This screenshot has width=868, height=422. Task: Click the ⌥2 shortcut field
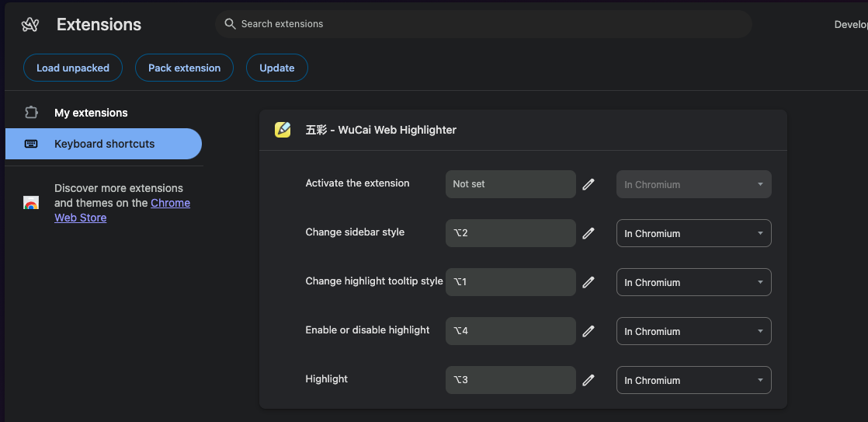(x=510, y=233)
